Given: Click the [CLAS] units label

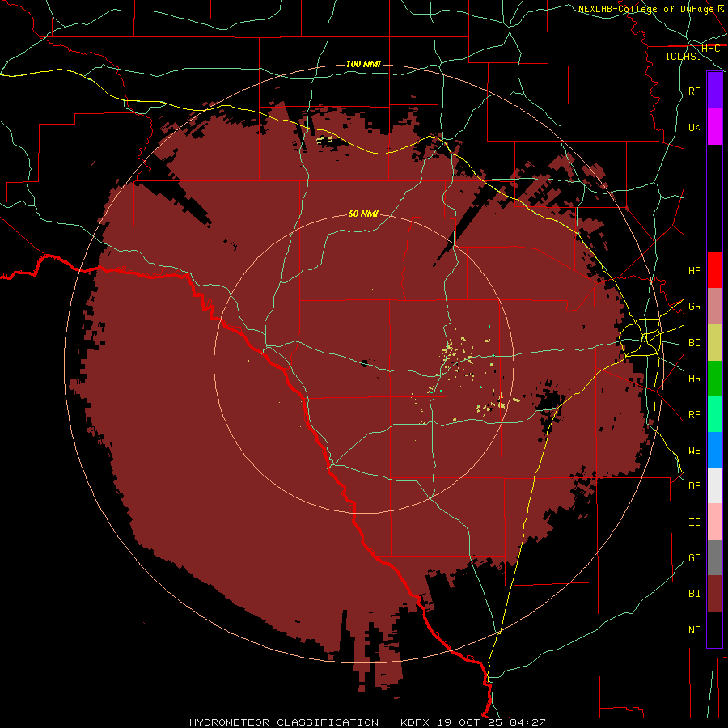Looking at the screenshot, I should [684, 56].
